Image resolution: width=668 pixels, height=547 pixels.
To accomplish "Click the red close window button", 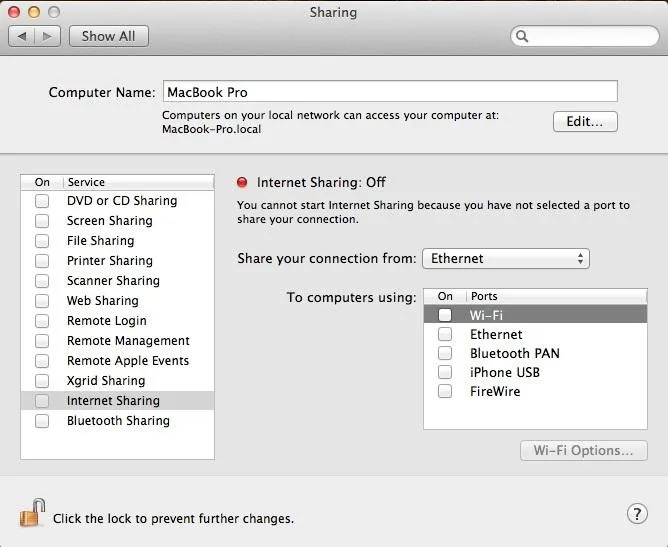I will point(14,12).
